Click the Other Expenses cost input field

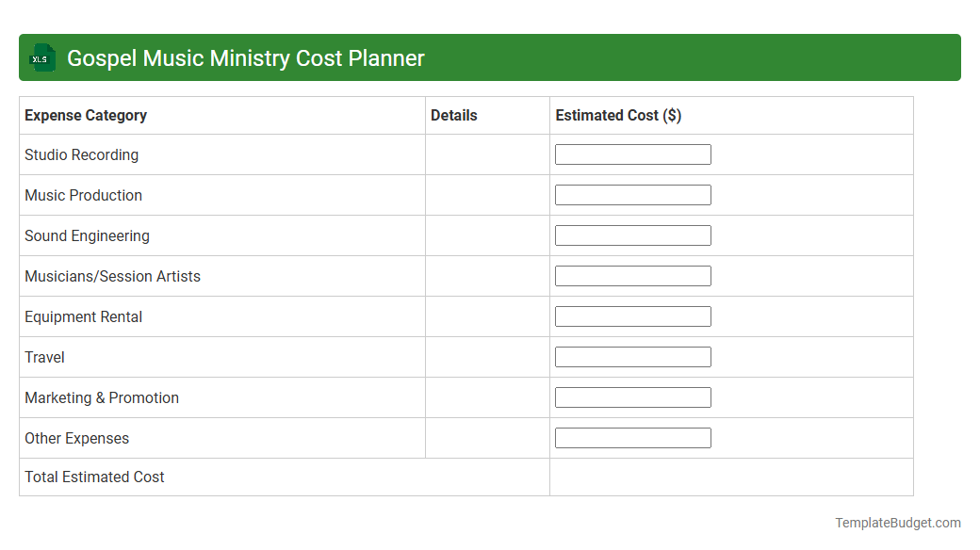(x=633, y=437)
